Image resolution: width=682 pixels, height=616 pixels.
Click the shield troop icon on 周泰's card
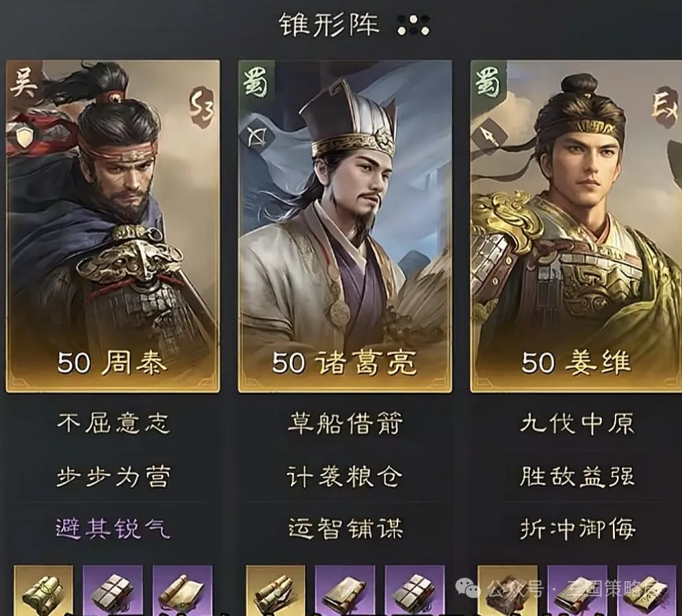25,137
